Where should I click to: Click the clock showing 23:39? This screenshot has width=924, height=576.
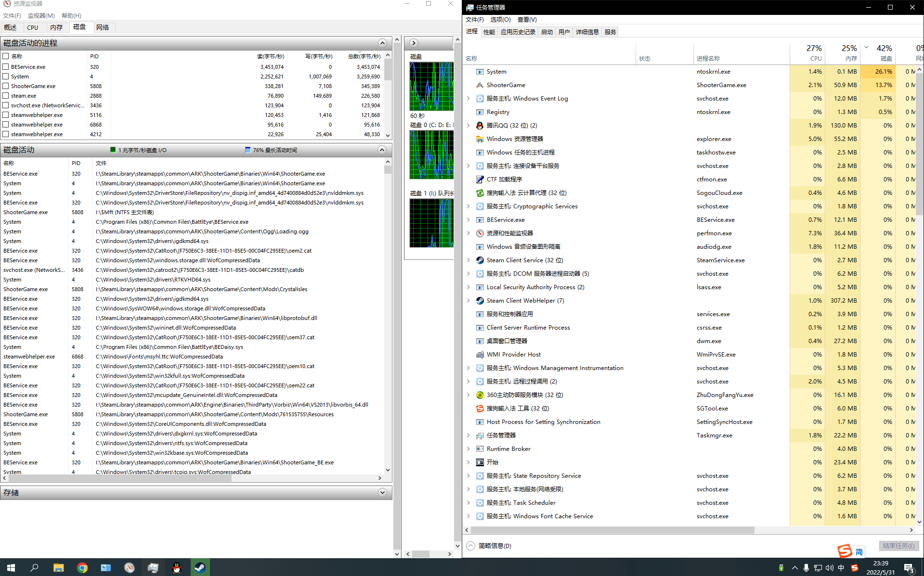(880, 563)
